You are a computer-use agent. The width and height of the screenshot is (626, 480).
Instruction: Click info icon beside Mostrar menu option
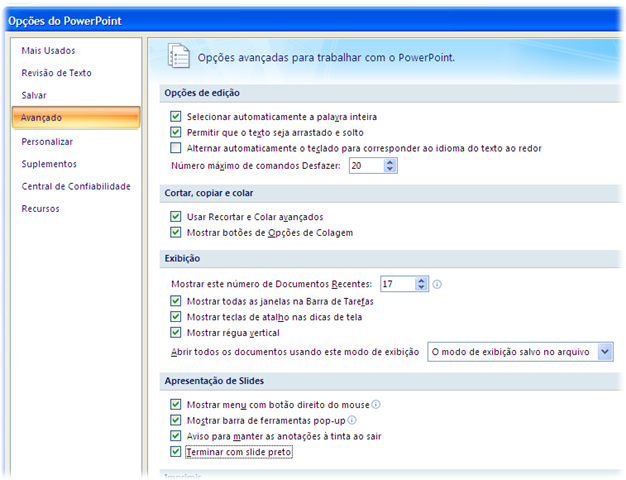(376, 405)
